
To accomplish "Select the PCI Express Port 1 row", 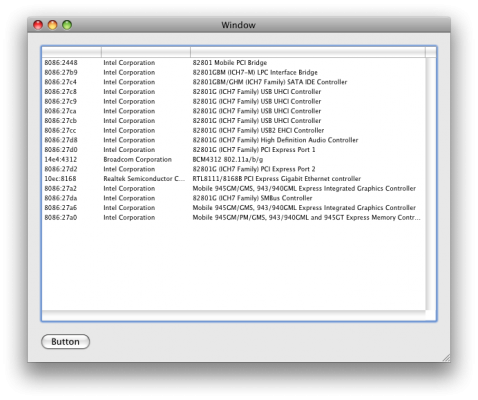I will [x=234, y=150].
